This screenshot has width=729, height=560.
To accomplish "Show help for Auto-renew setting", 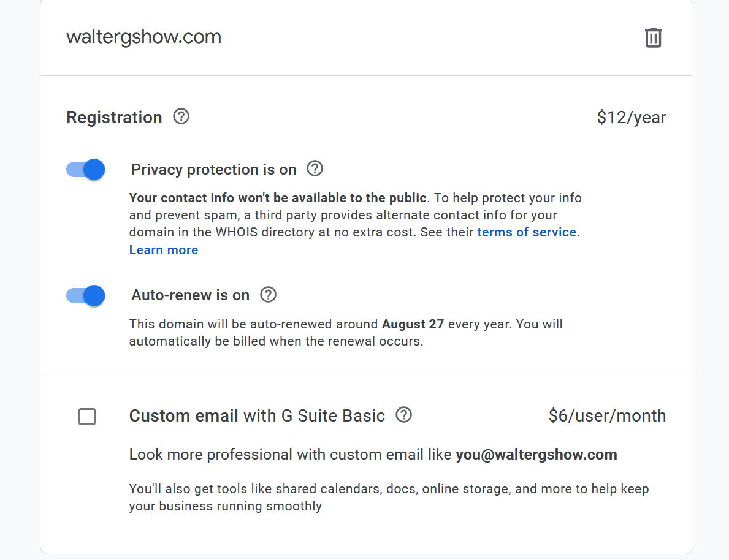I will point(268,295).
